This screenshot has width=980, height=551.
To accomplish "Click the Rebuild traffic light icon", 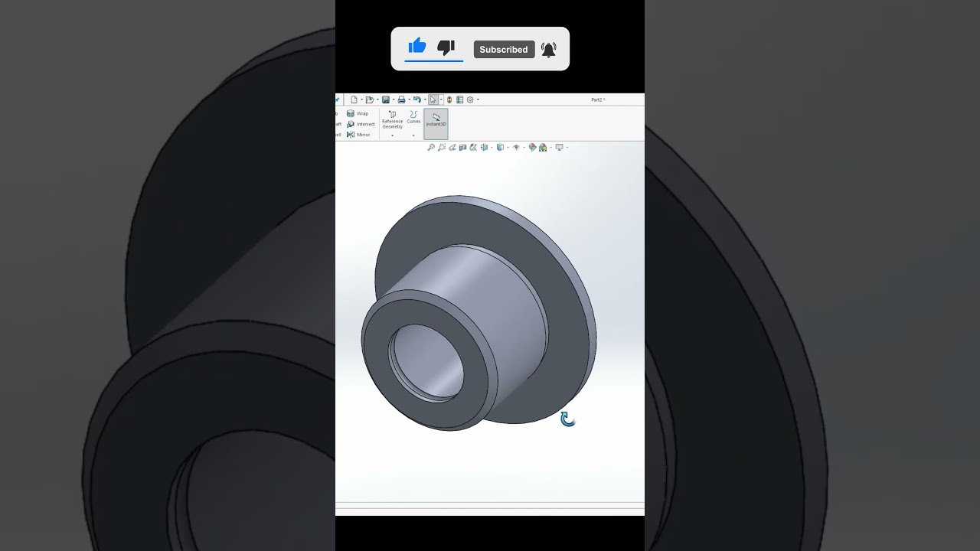I will pyautogui.click(x=449, y=99).
